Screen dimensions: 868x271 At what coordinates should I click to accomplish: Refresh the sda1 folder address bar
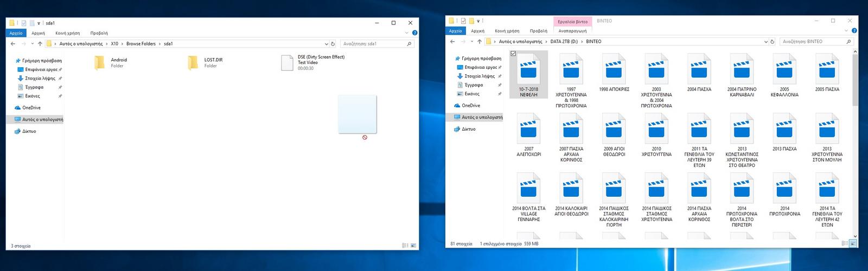(333, 43)
